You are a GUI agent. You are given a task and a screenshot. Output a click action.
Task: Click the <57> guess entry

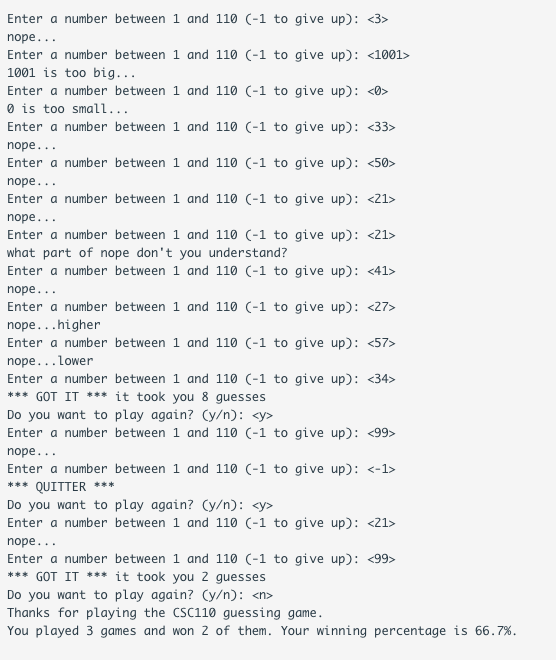[x=381, y=343]
